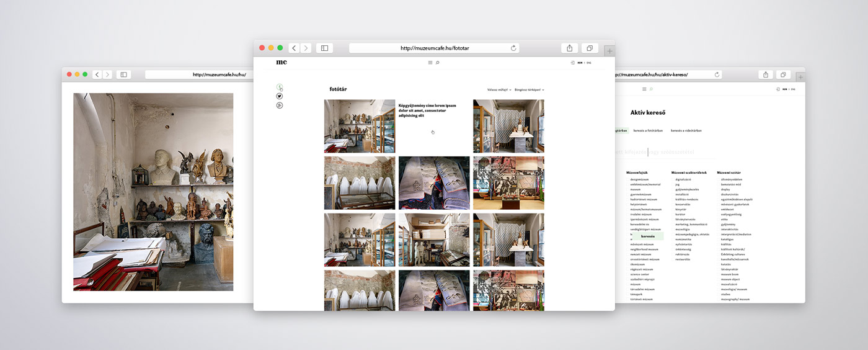Open the large storage room photo in left window
Screen dimensions: 868x350
[x=153, y=192]
